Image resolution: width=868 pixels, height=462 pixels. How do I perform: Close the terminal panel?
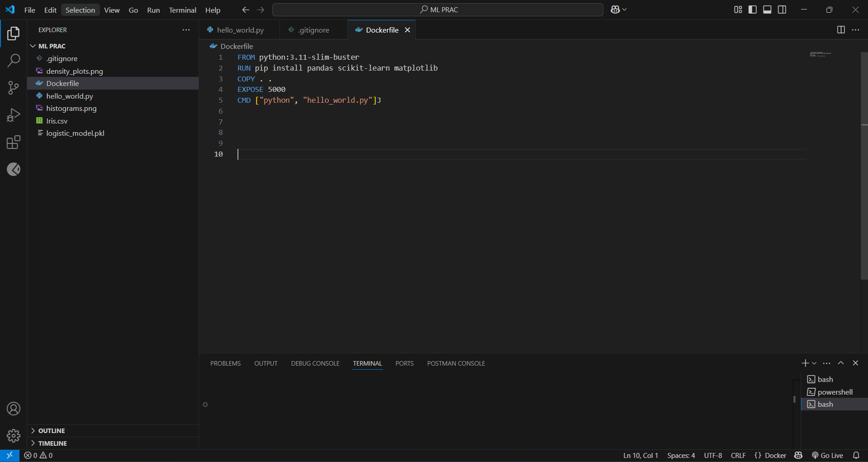click(855, 363)
